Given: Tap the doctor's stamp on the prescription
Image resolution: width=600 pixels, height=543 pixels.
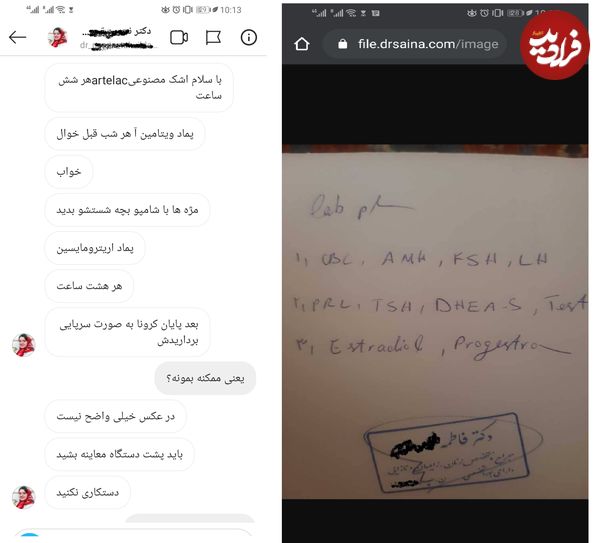Looking at the screenshot, I should [448, 452].
